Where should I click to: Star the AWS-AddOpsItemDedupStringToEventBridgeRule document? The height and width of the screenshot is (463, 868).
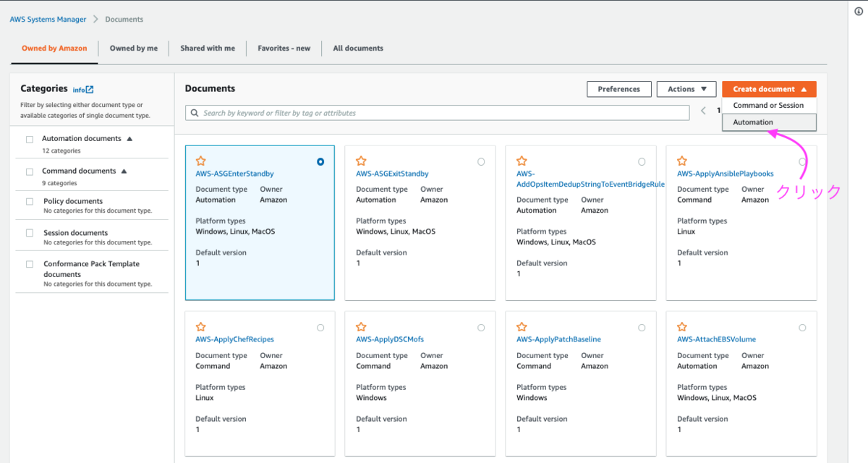coord(522,161)
